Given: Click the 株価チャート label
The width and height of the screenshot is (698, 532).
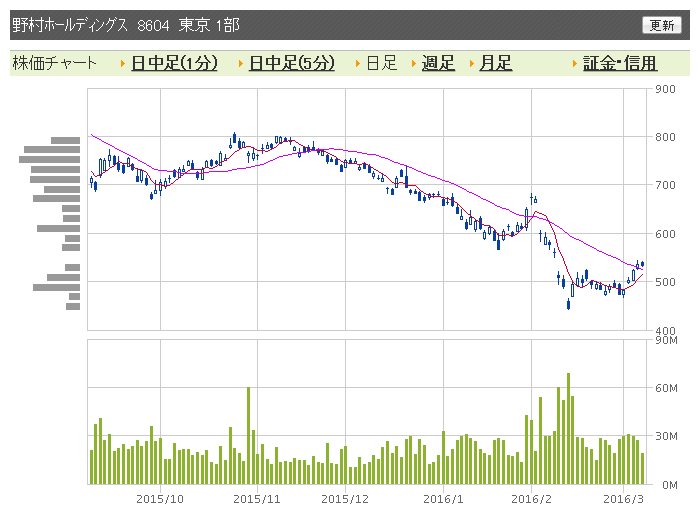Looking at the screenshot, I should [54, 63].
